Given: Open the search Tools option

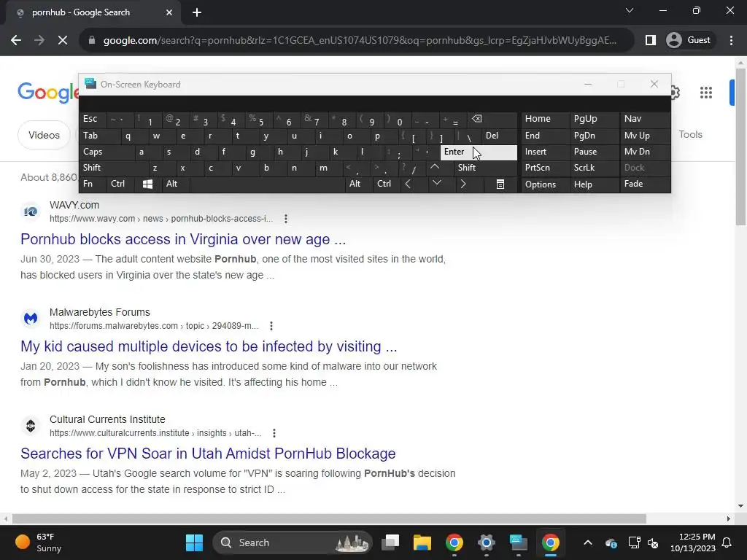Looking at the screenshot, I should point(690,135).
